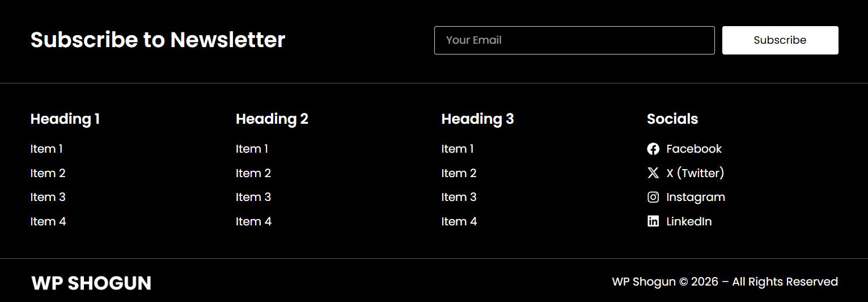This screenshot has width=868, height=302.
Task: Open Item 2 under Heading 1
Action: coord(48,173)
